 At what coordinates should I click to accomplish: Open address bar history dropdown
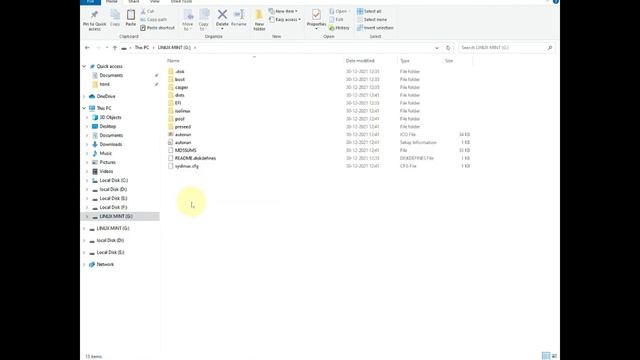click(x=437, y=48)
